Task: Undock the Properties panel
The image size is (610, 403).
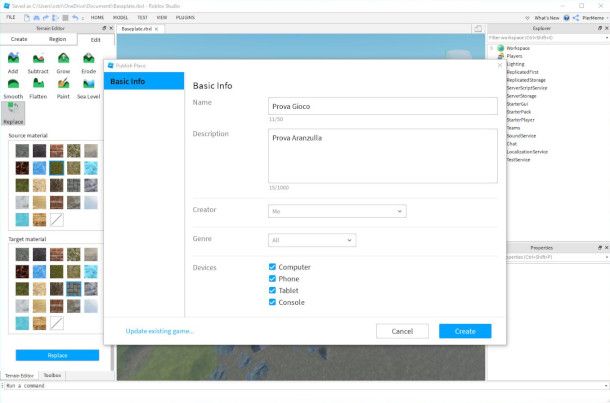Action: 600,247
